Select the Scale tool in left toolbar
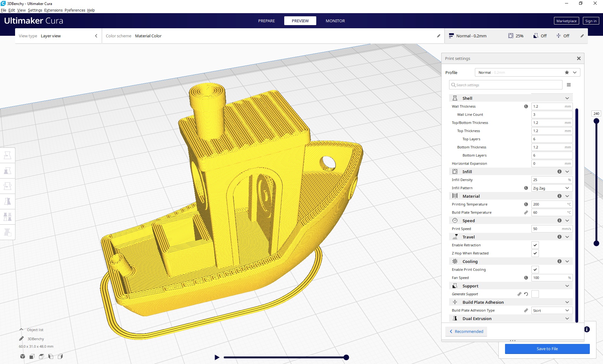The image size is (603, 364). [8, 171]
